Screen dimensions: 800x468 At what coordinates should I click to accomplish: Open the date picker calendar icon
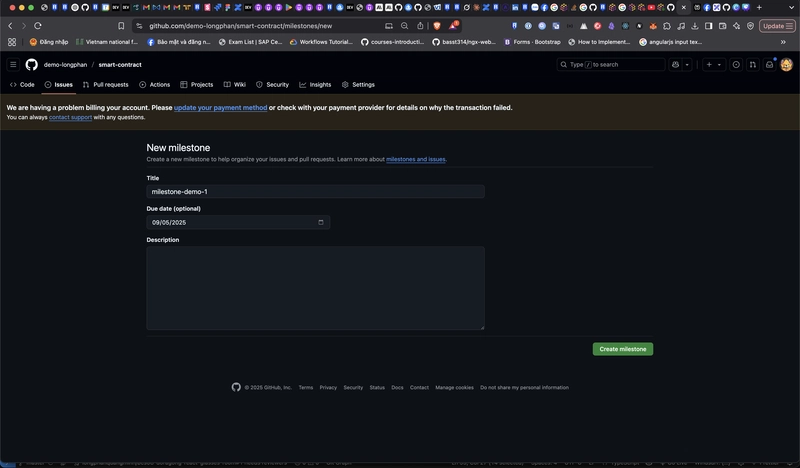pyautogui.click(x=321, y=222)
